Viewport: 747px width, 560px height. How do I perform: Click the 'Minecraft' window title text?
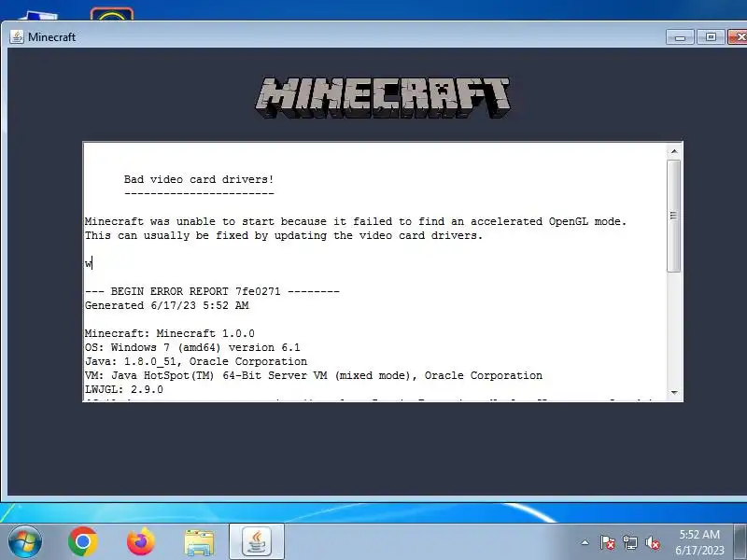tap(51, 37)
